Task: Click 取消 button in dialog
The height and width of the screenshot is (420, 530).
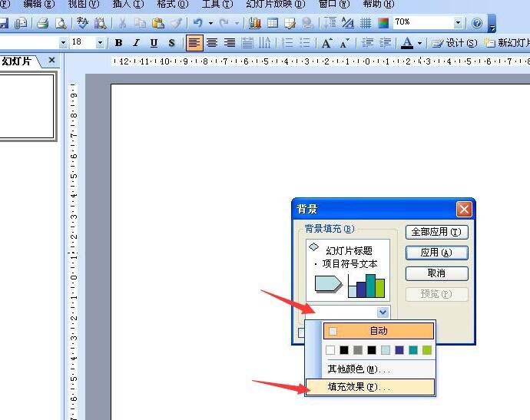Action: 437,273
